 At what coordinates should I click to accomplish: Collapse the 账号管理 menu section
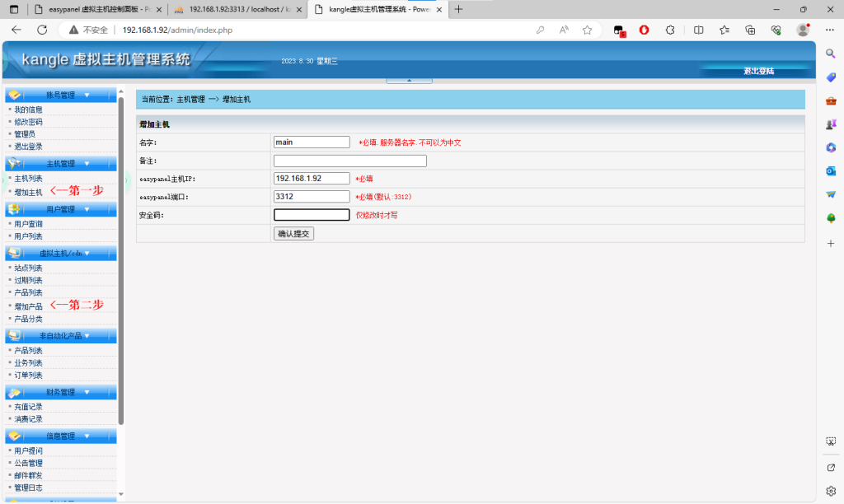point(87,95)
